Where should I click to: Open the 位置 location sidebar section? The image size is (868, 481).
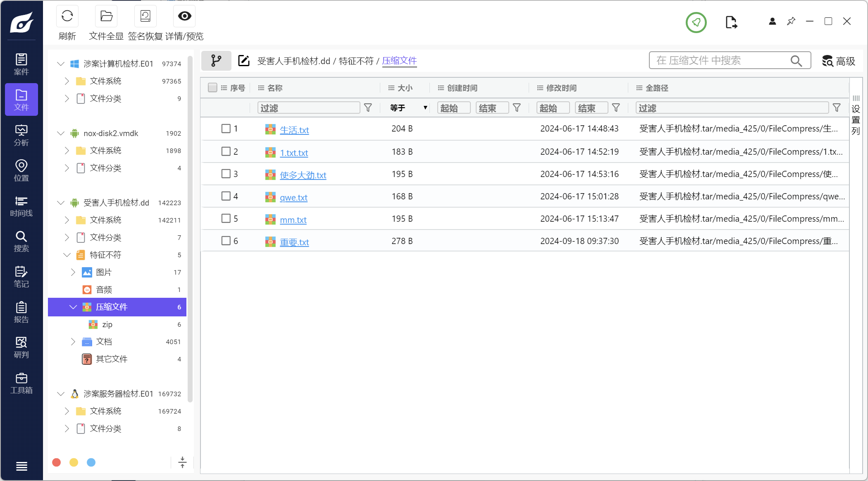(x=21, y=170)
